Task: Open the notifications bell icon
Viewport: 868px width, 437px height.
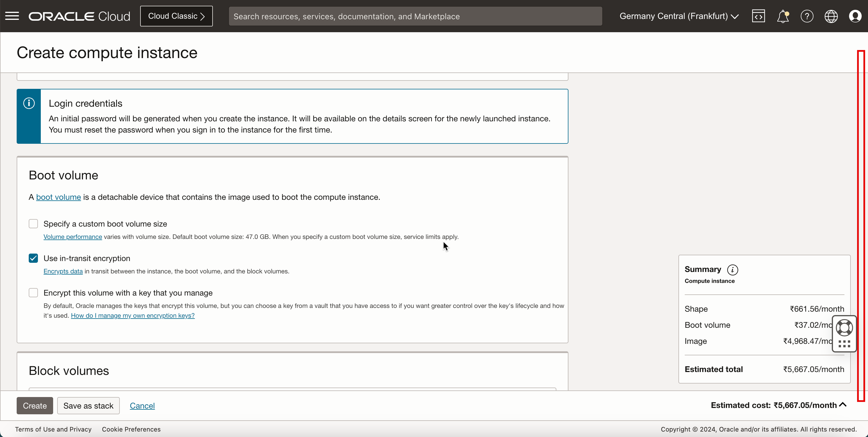Action: point(783,16)
